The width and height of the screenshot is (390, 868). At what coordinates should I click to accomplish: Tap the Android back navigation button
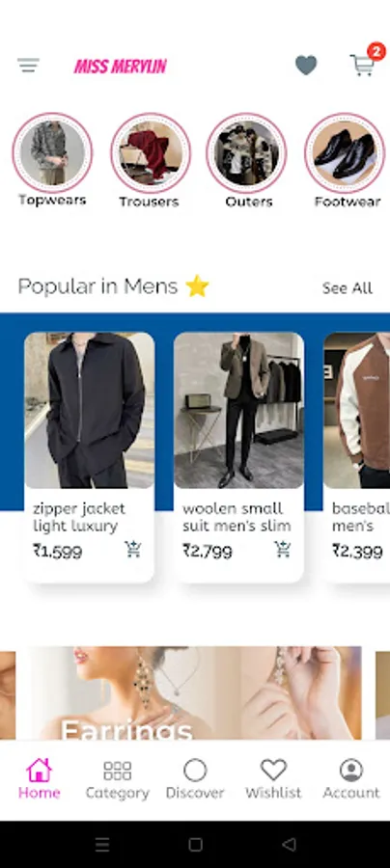[289, 844]
